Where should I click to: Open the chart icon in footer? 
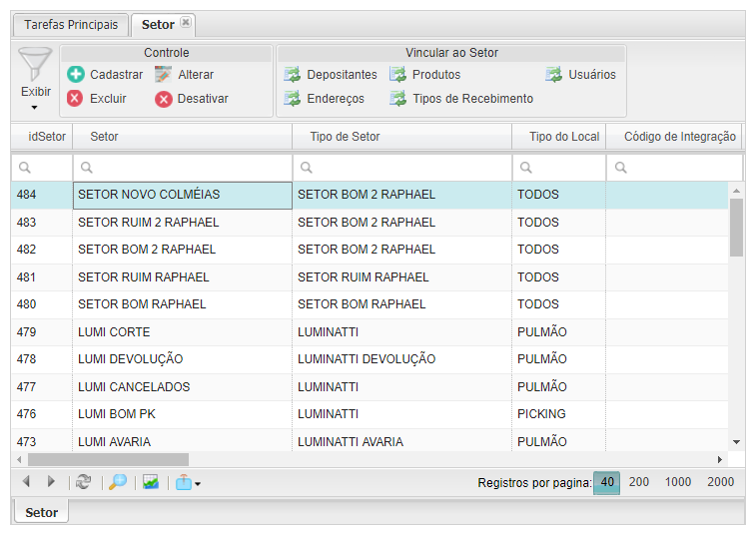click(151, 481)
